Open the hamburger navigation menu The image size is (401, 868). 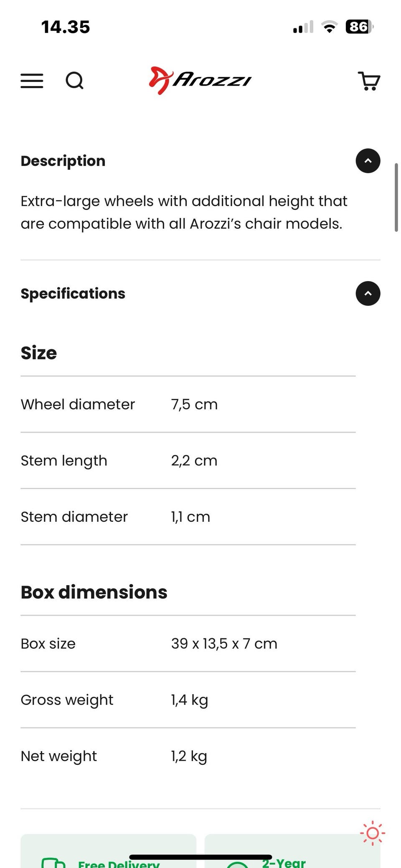click(32, 81)
